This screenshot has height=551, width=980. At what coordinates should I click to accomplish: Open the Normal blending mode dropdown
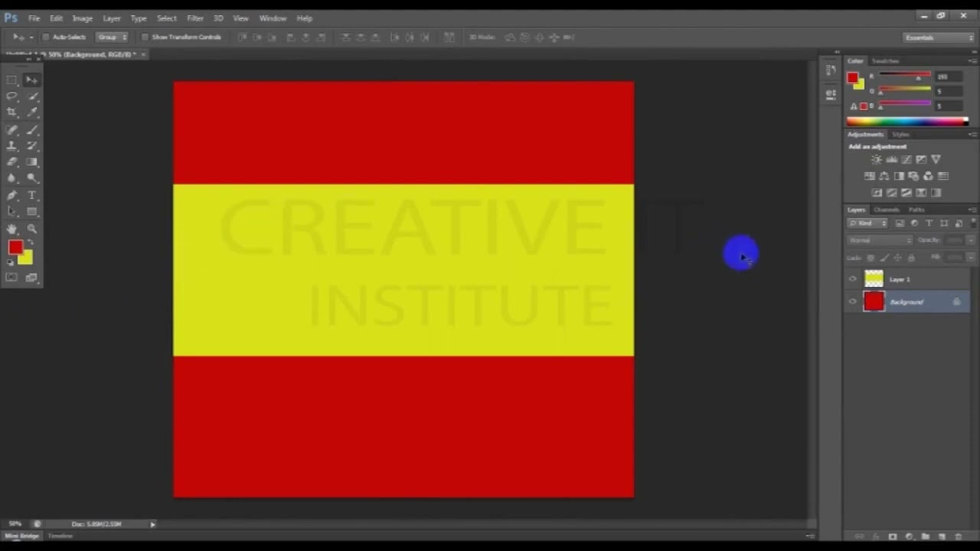tap(880, 240)
